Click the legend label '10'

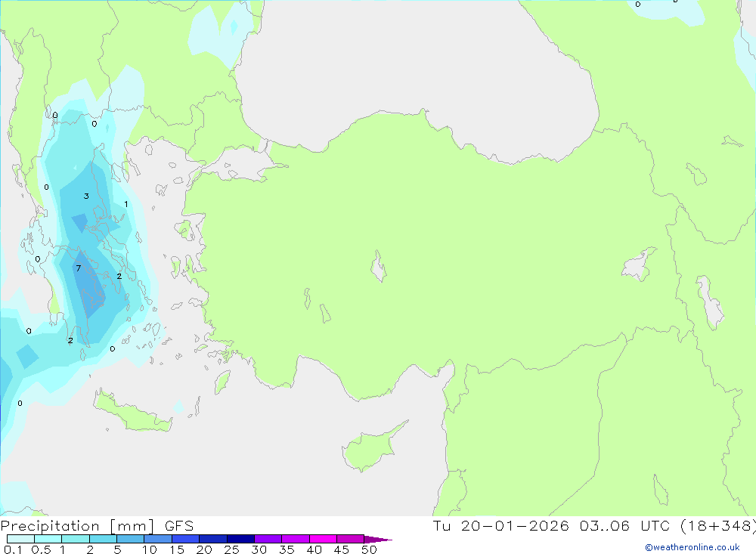[x=150, y=549]
